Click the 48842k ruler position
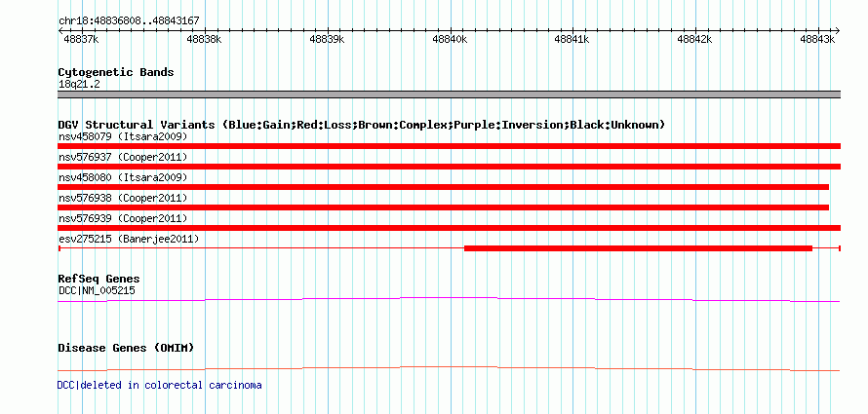The width and height of the screenshot is (868, 414). coord(694,39)
